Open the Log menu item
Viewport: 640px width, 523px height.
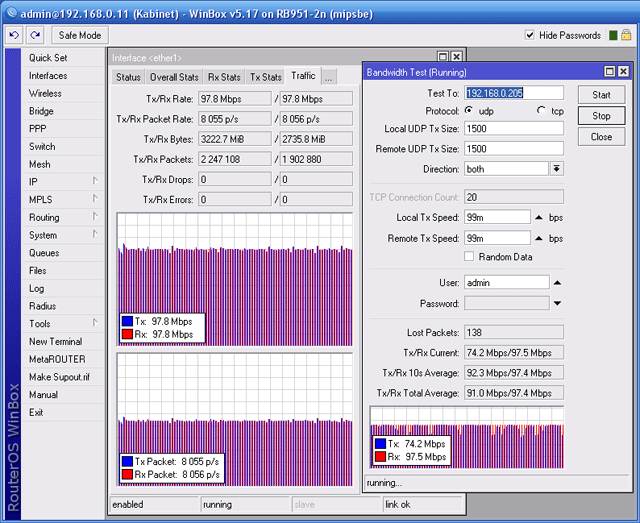63,288
